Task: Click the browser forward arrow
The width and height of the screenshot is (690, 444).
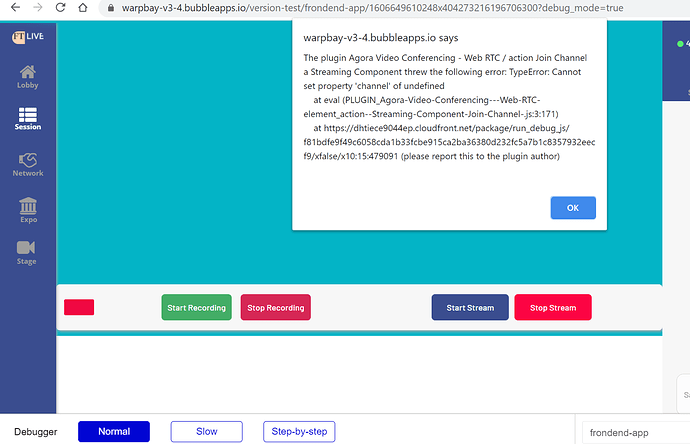Action: pos(38,7)
